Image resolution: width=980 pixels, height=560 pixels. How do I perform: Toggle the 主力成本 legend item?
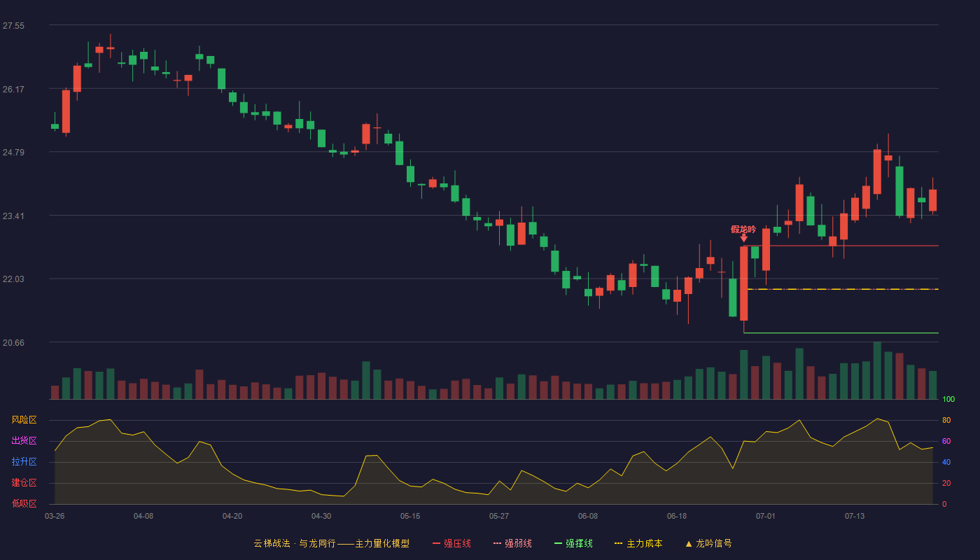coord(638,543)
